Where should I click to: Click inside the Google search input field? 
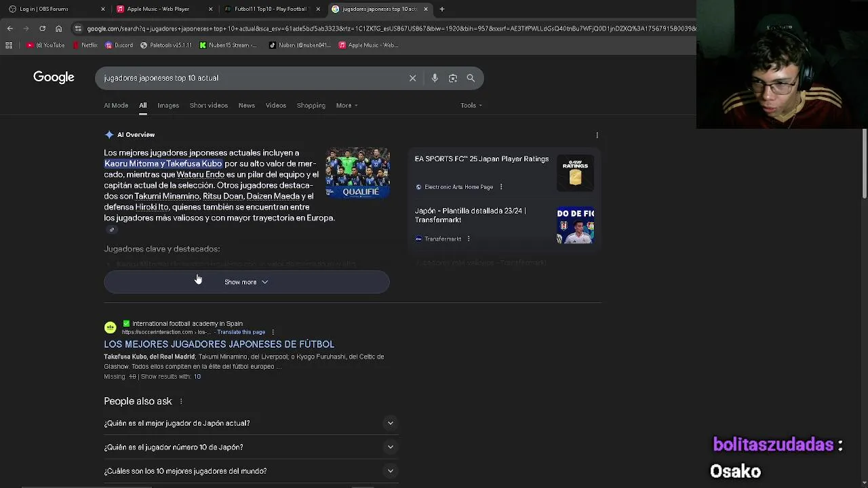(251, 78)
